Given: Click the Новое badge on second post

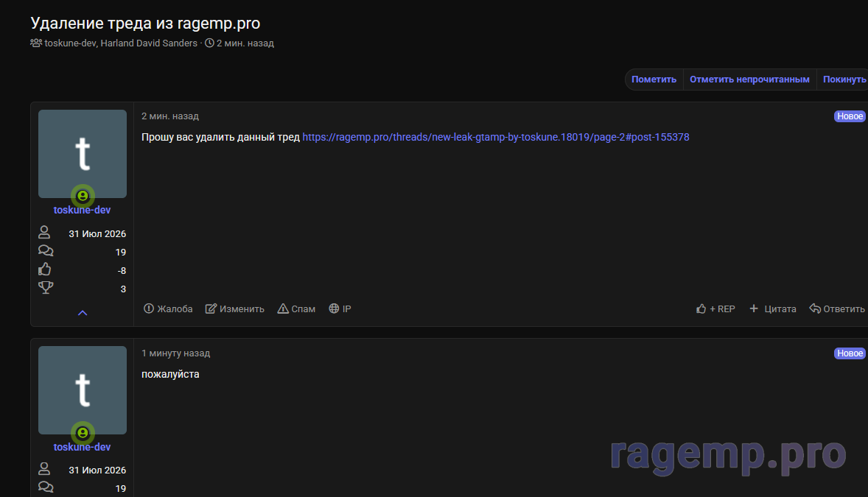Looking at the screenshot, I should [850, 353].
